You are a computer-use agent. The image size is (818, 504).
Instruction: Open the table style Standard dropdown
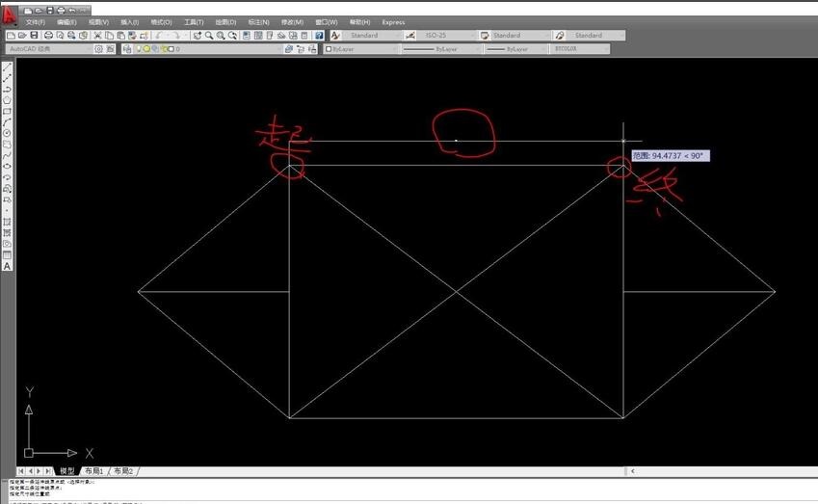point(520,36)
